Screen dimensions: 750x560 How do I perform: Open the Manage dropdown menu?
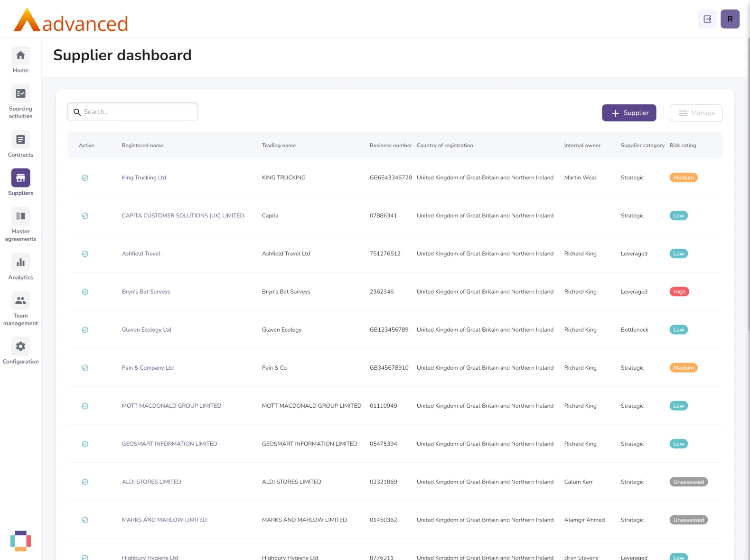[696, 113]
